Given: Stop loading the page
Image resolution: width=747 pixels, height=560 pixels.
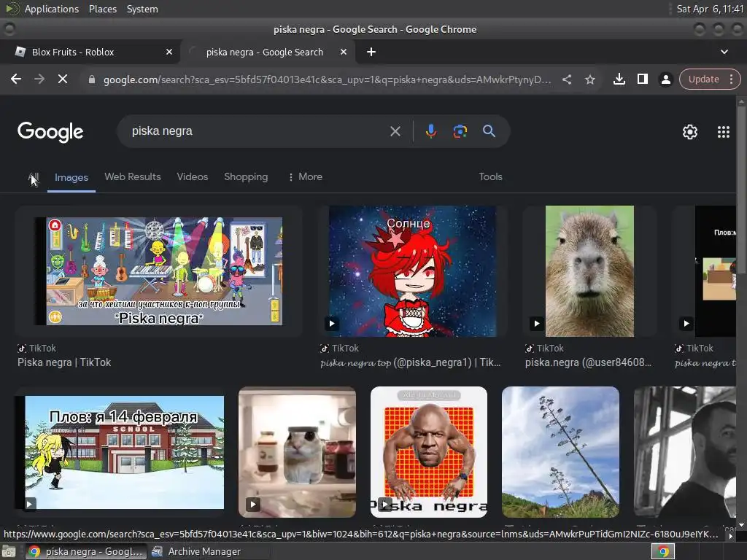Looking at the screenshot, I should point(63,79).
